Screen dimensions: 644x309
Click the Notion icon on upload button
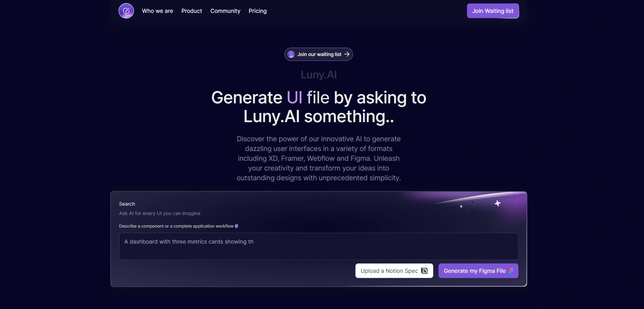point(424,271)
